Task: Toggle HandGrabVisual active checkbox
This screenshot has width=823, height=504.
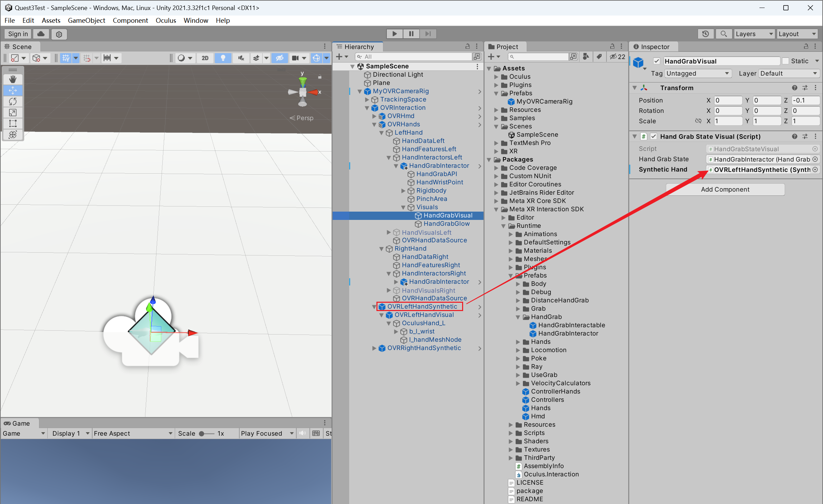Action: point(657,61)
